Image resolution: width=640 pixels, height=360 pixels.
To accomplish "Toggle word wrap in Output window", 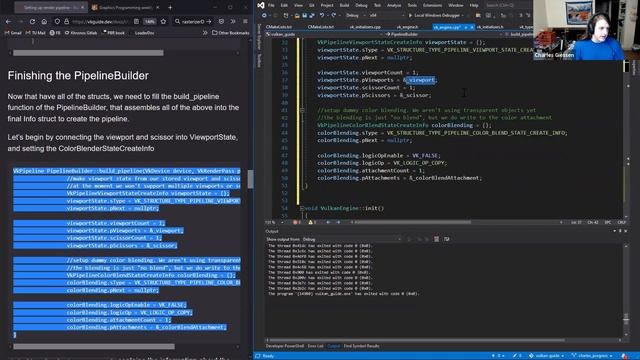I will [447, 239].
